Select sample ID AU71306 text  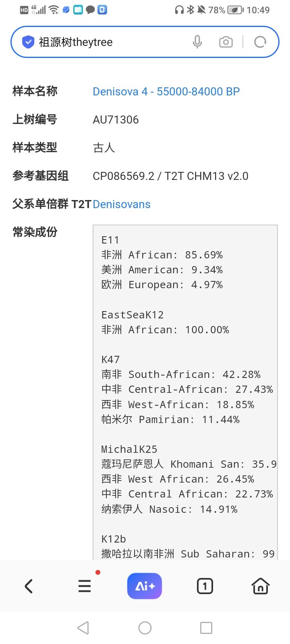pyautogui.click(x=116, y=120)
